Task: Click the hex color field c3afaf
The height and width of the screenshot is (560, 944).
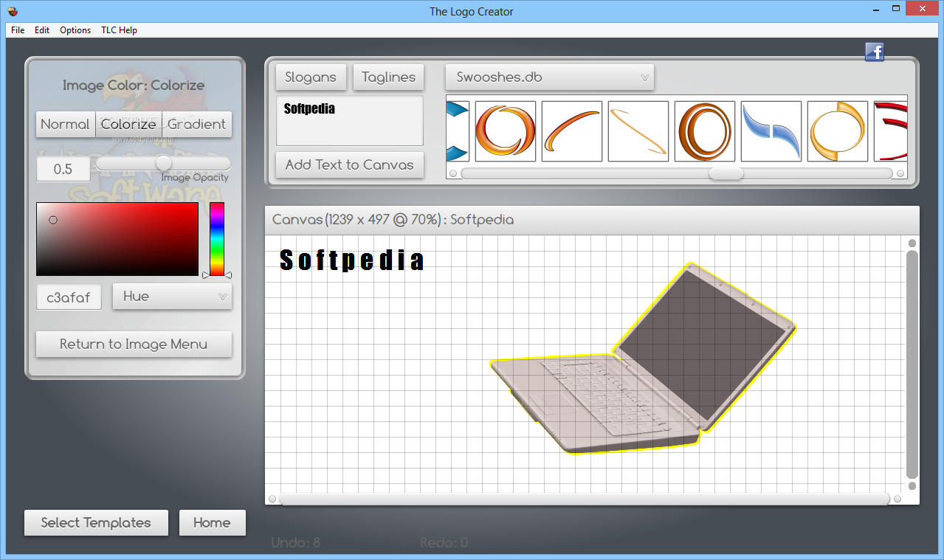Action: point(69,297)
